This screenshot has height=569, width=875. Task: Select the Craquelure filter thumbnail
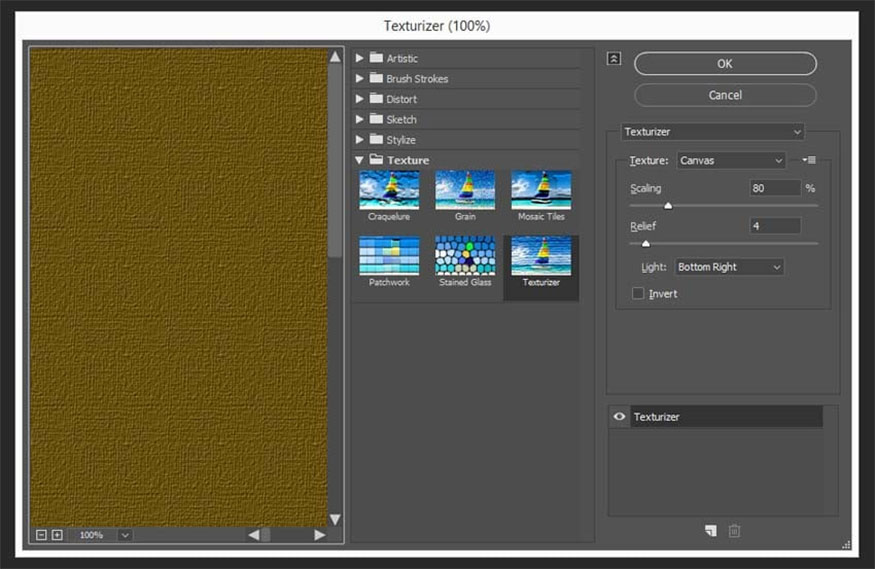(388, 190)
